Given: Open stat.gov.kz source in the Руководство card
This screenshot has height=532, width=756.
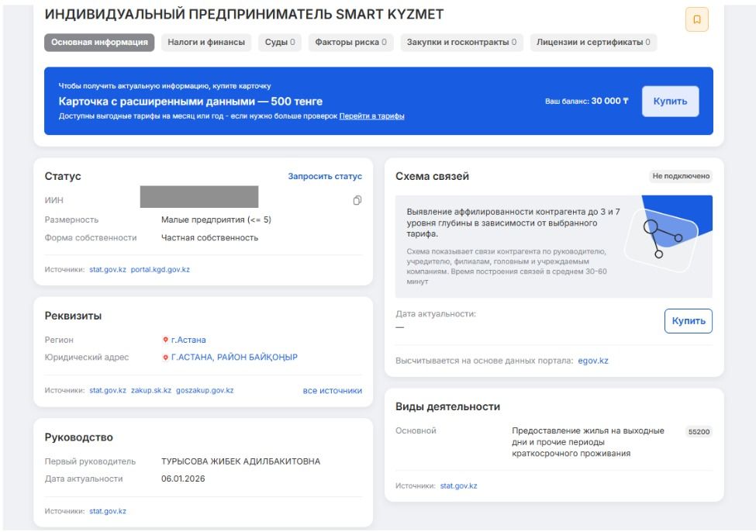Looking at the screenshot, I should coord(108,511).
